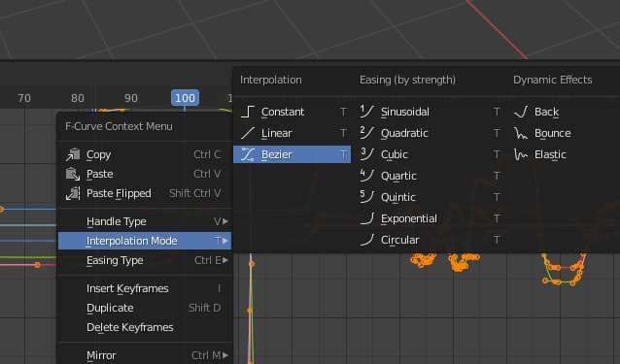This screenshot has width=620, height=364.
Task: Click Paste Flipped label
Action: pos(119,193)
